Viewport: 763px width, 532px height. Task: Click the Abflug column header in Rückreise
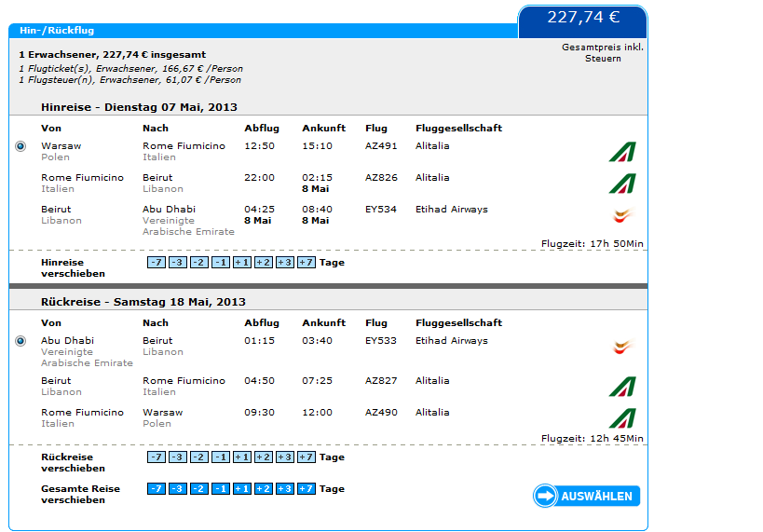coord(262,322)
